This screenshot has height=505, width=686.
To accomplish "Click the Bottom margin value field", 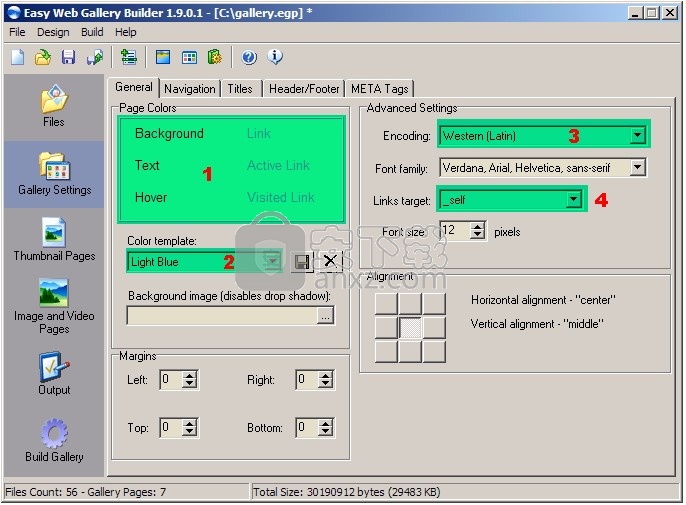I will click(307, 428).
